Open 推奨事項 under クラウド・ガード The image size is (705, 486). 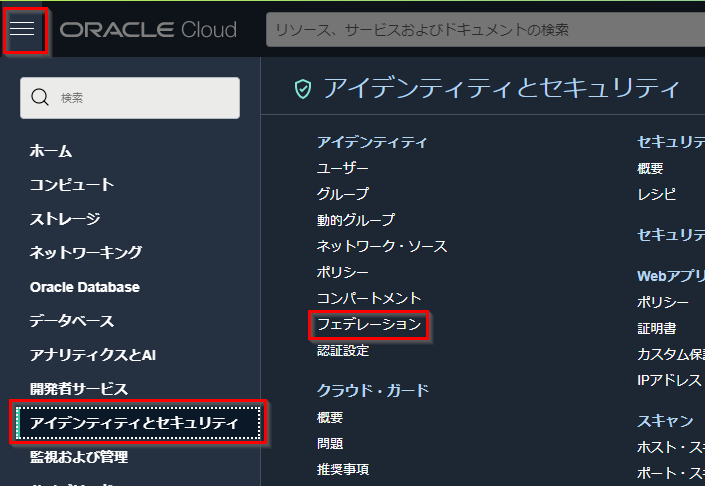(x=343, y=469)
